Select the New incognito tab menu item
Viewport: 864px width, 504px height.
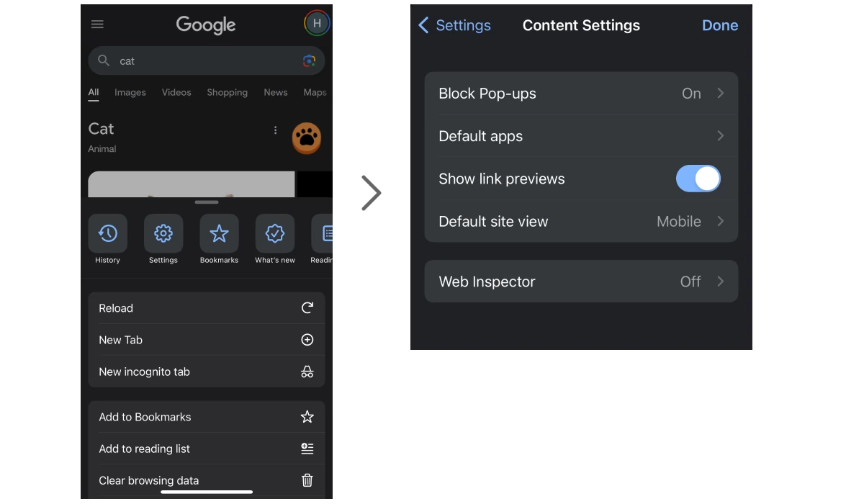207,372
